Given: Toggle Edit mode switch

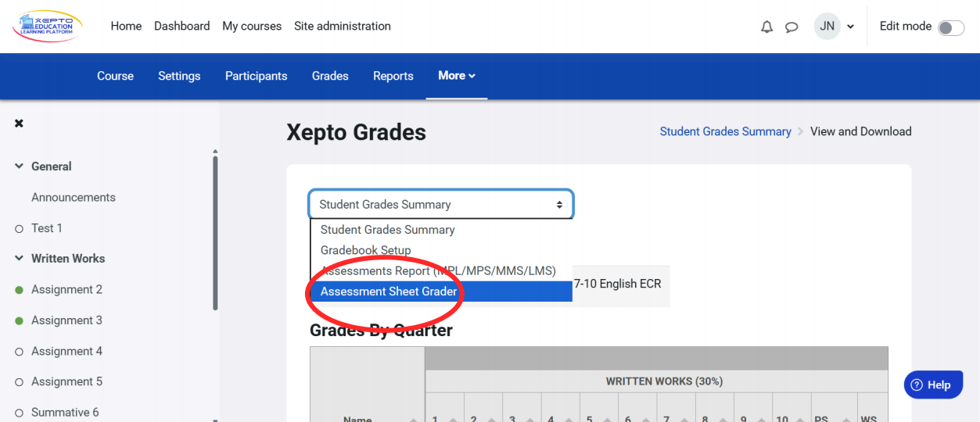Looking at the screenshot, I should coord(951,28).
